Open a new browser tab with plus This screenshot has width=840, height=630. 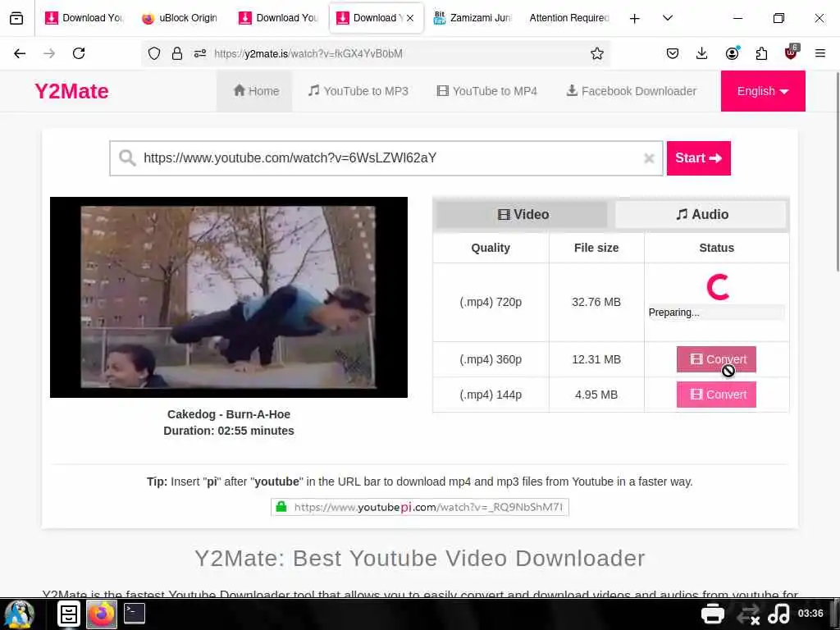(634, 18)
